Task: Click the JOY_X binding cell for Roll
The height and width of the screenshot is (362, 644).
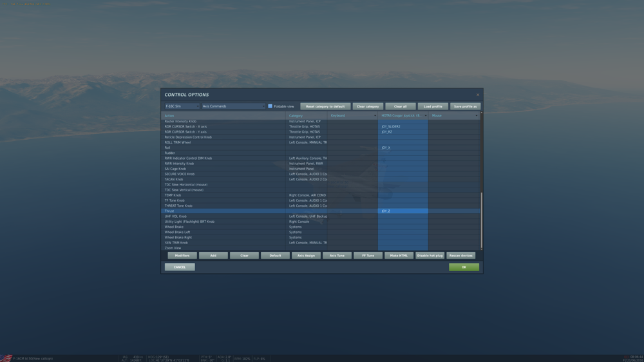Action: (x=403, y=148)
